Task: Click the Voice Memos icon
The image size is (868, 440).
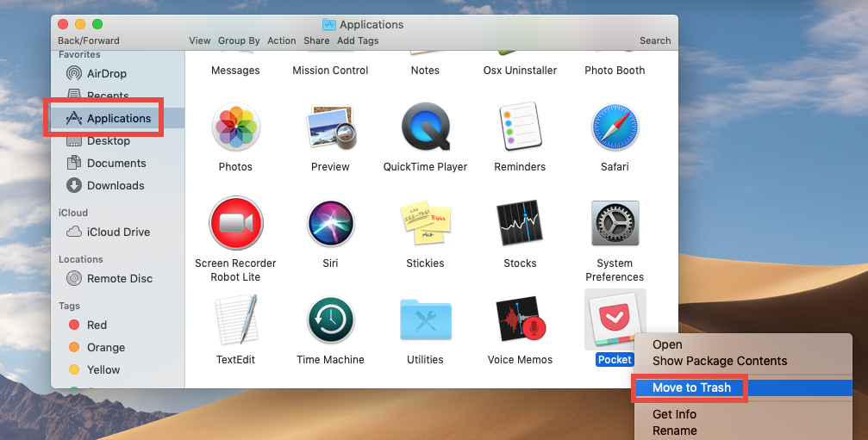Action: pyautogui.click(x=521, y=319)
